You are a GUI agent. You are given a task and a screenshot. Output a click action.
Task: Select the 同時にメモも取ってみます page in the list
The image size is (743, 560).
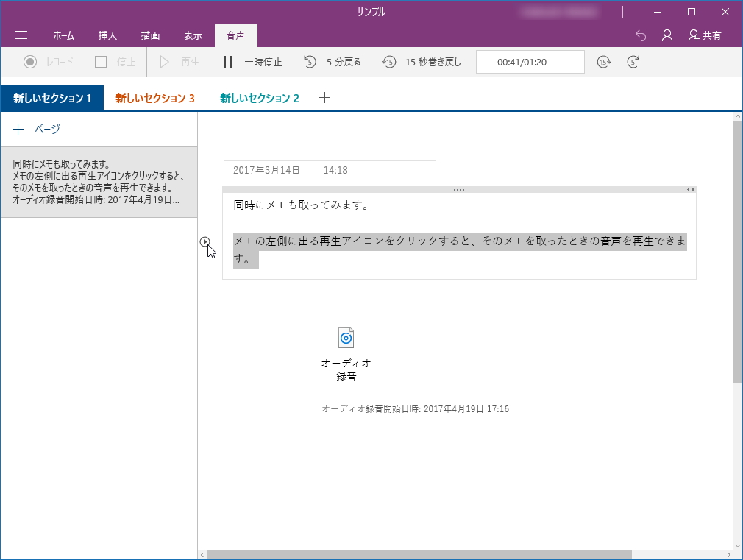[99, 182]
